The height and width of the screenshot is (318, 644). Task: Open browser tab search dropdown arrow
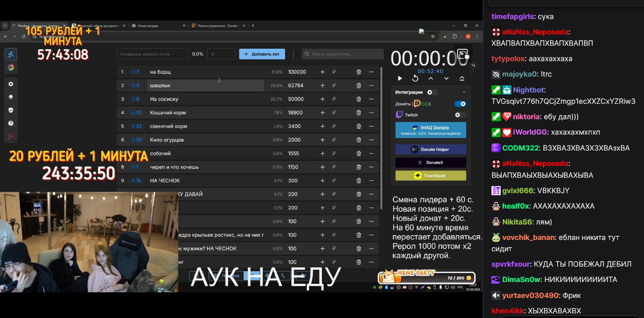pyautogui.click(x=5, y=25)
